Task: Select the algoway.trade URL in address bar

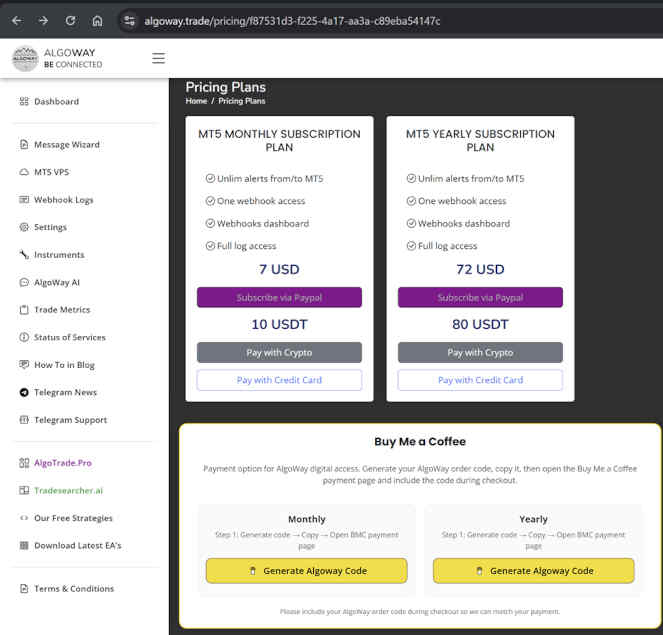Action: (292, 21)
